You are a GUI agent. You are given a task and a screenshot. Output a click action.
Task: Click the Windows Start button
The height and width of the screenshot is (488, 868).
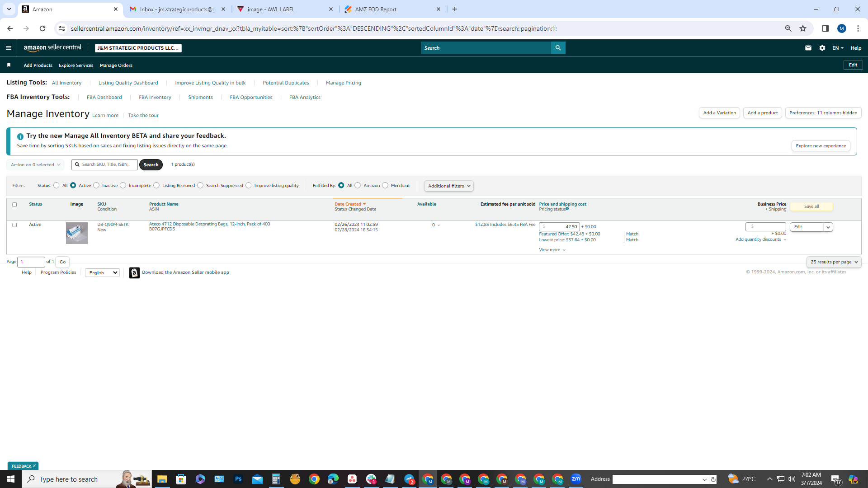(11, 479)
